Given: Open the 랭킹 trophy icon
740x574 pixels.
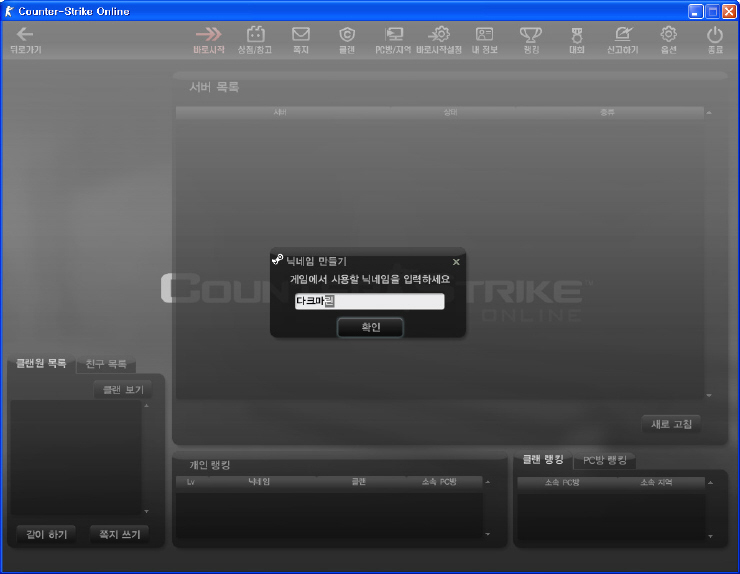Looking at the screenshot, I should tap(531, 40).
